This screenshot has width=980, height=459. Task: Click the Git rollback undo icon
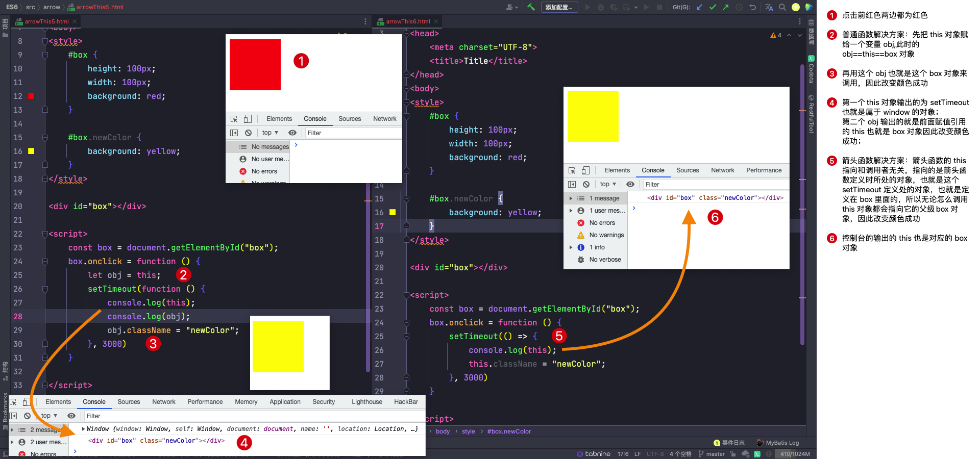(752, 7)
